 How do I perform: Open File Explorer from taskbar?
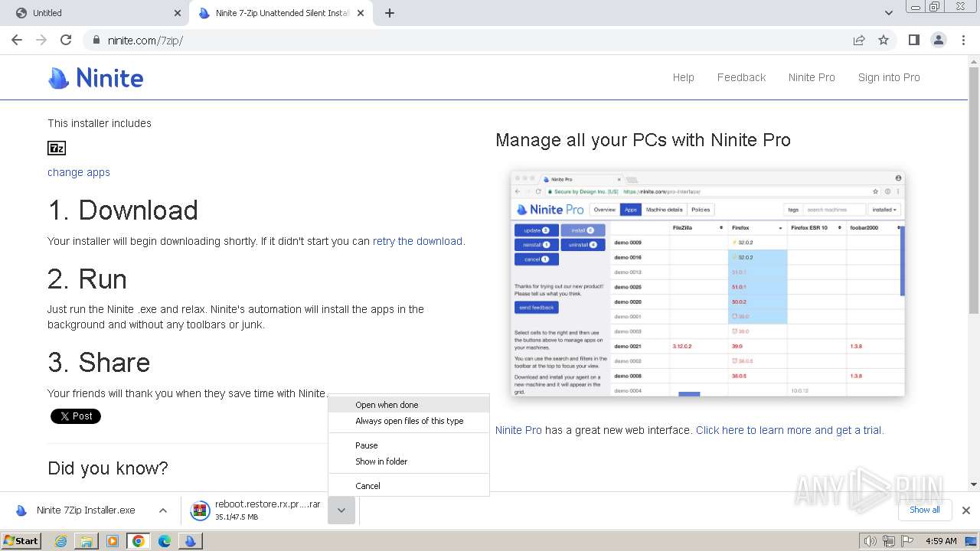(x=87, y=541)
